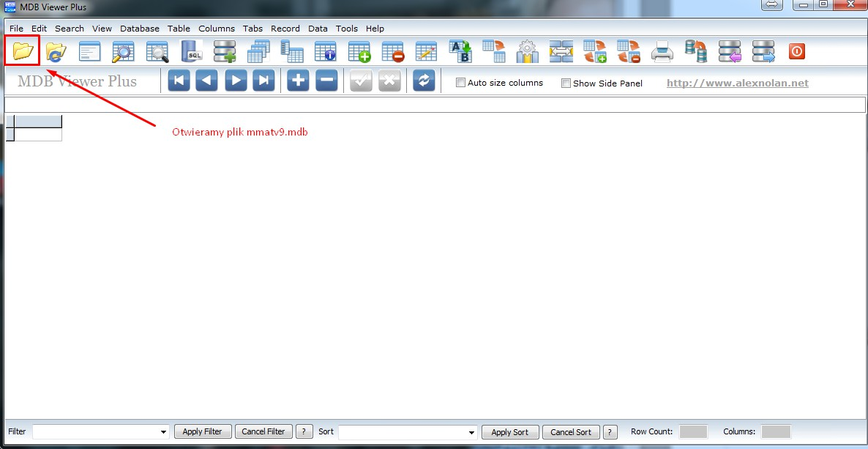
Task: Open the alexnolan.net website link
Action: coord(737,83)
